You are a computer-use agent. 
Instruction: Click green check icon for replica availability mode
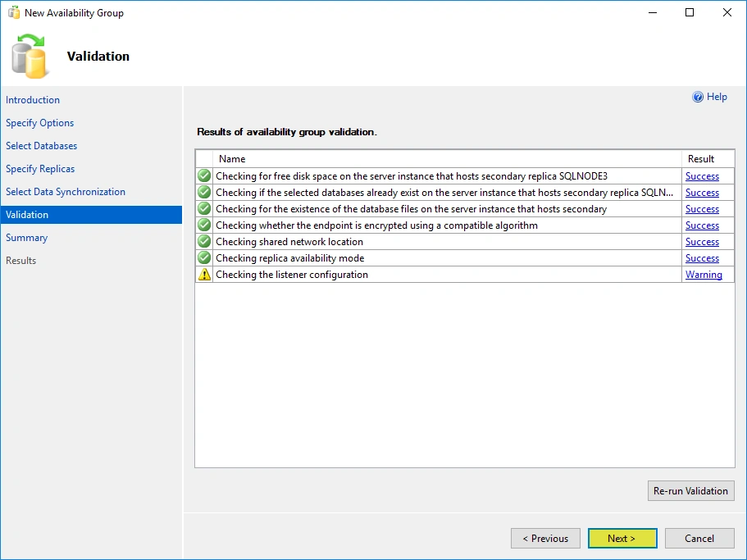(x=204, y=258)
